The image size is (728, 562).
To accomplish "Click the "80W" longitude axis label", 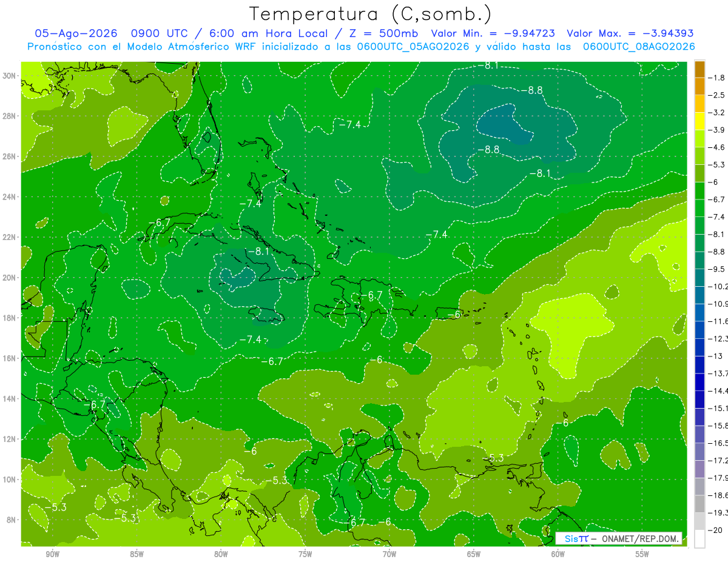I will click(x=221, y=554).
